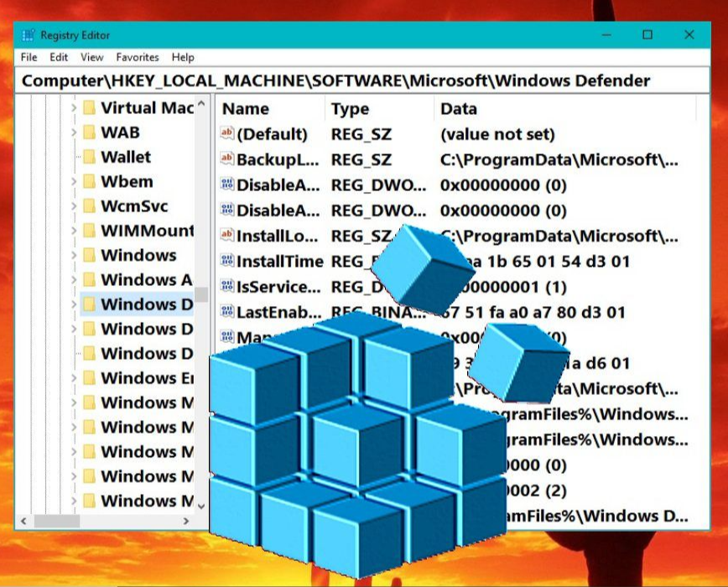Expand the Virtual Mac key
728x587 pixels.
74,107
